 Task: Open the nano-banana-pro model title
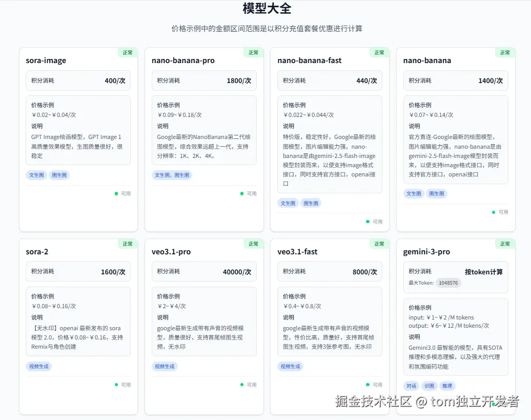[x=183, y=61]
